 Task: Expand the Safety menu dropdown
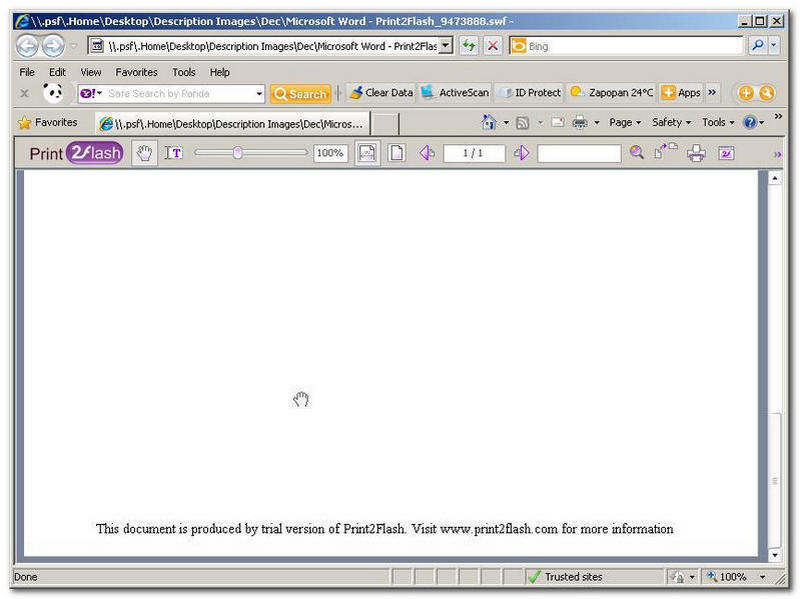coord(671,122)
